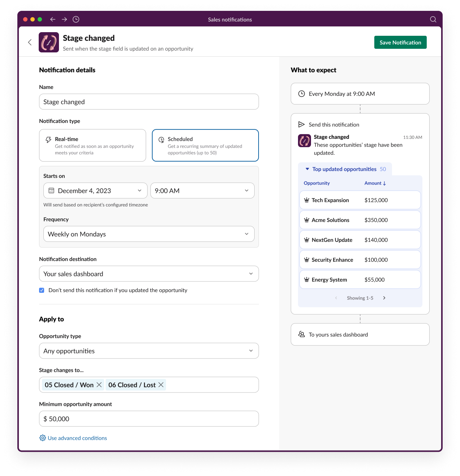Click the send icon on Send this notification

pos(302,124)
